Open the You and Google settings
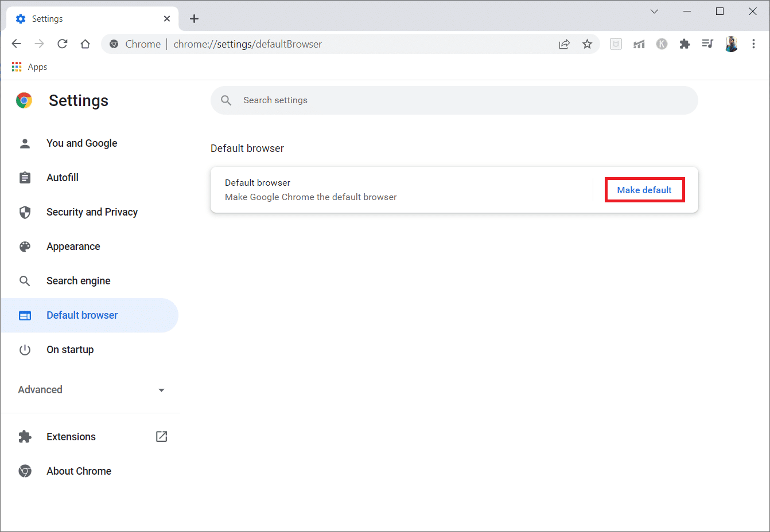Screen dimensions: 770x532 (x=81, y=143)
